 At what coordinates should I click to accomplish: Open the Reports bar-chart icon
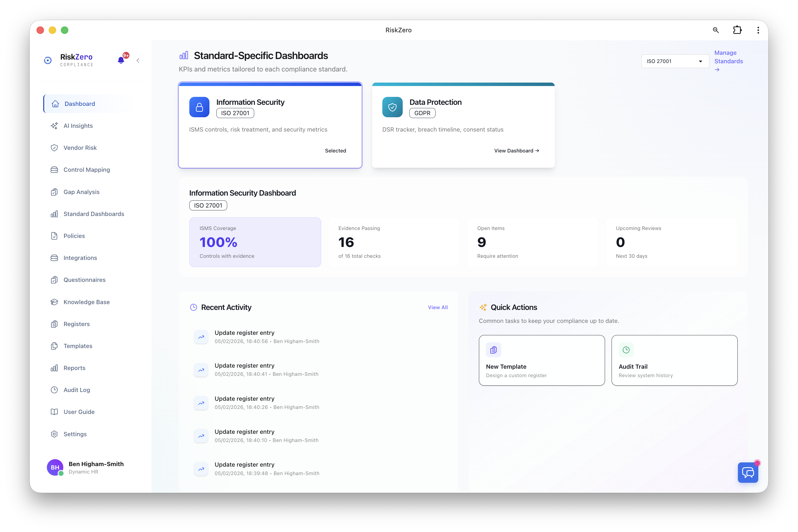[55, 368]
